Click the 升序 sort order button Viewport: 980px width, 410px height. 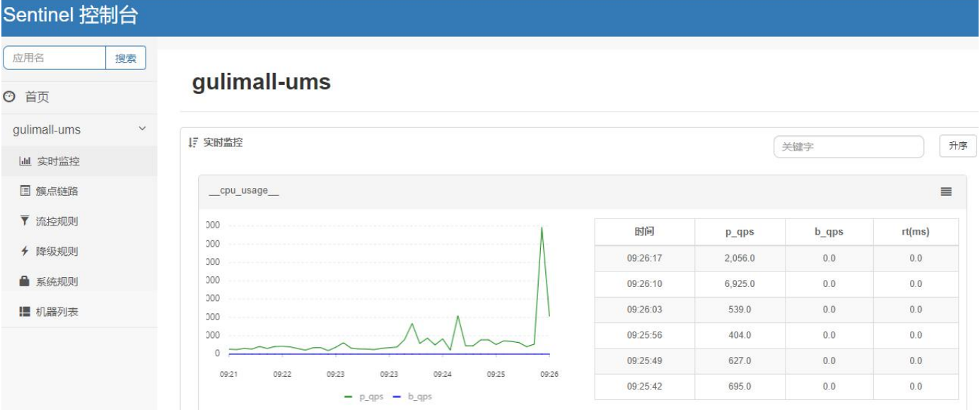click(957, 146)
